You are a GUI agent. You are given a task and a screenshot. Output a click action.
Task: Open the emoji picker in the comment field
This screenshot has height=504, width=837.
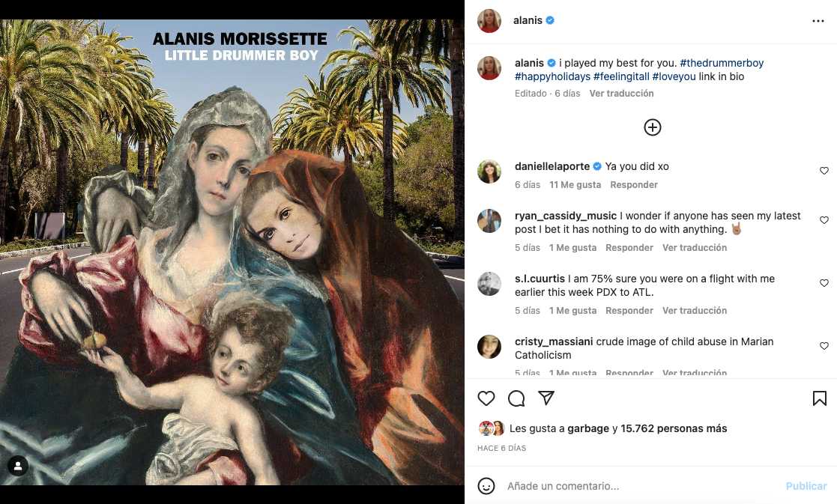(488, 485)
